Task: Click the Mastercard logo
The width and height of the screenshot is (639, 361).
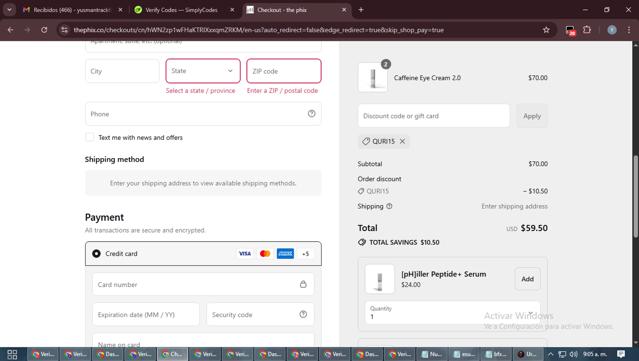Action: (x=265, y=253)
